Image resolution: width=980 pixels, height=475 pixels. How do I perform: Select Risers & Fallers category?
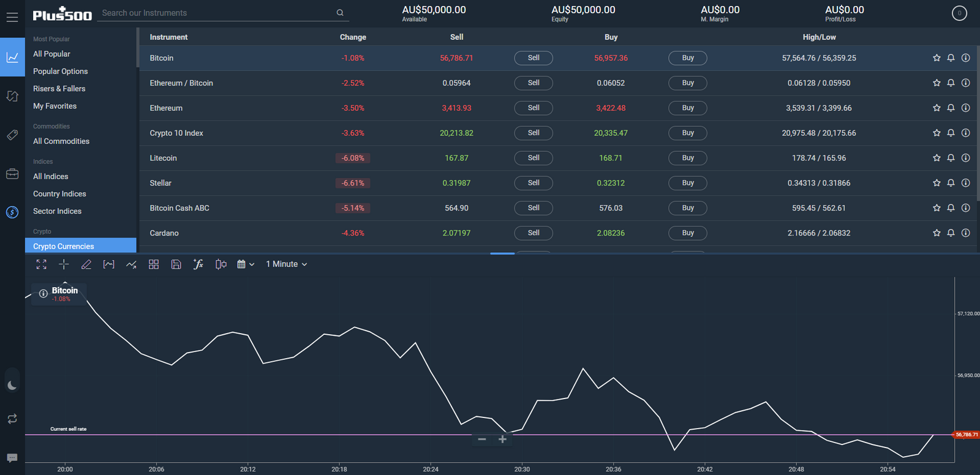tap(59, 89)
